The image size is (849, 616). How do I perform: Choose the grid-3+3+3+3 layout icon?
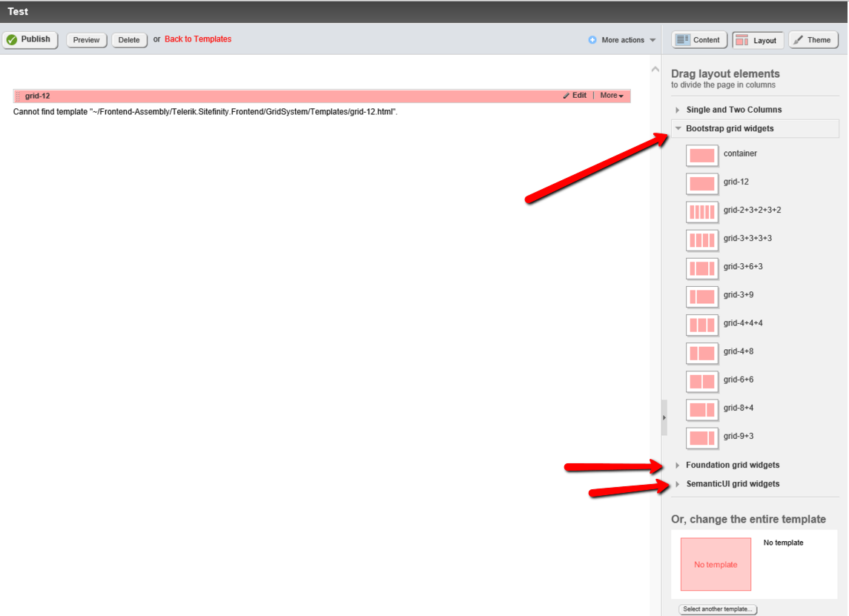[x=701, y=239]
